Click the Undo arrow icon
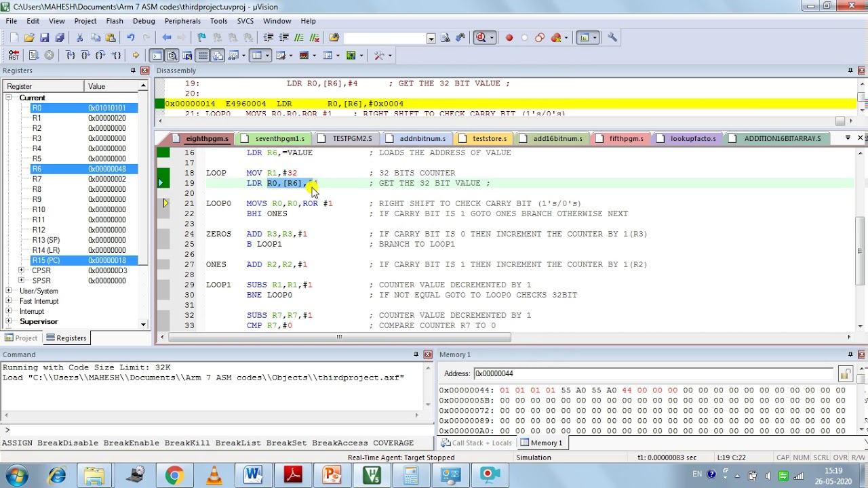The height and width of the screenshot is (488, 868). pos(130,38)
